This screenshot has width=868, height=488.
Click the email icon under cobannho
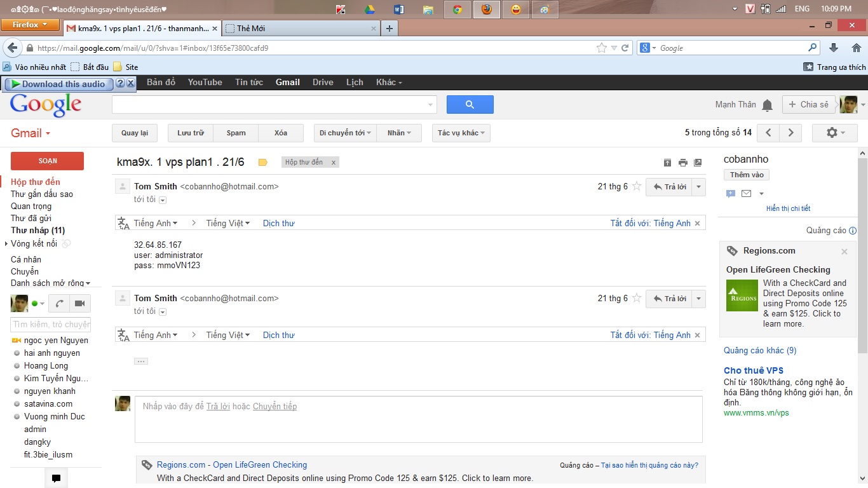coord(746,193)
